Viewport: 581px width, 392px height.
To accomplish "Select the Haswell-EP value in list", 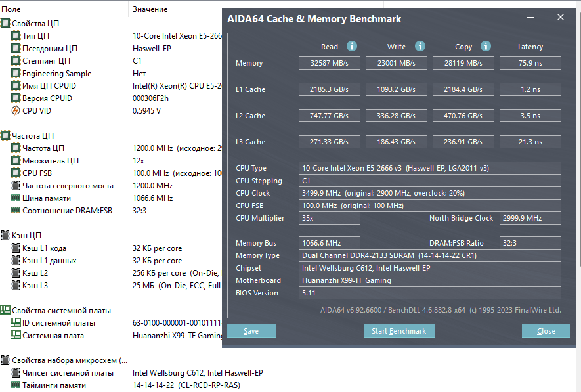I will 152,48.
